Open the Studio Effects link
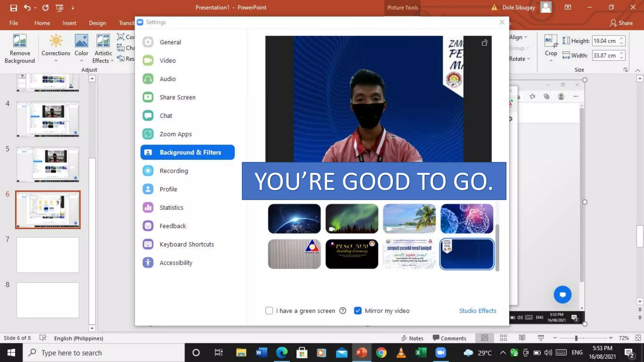The width and height of the screenshot is (644, 362). (x=477, y=311)
